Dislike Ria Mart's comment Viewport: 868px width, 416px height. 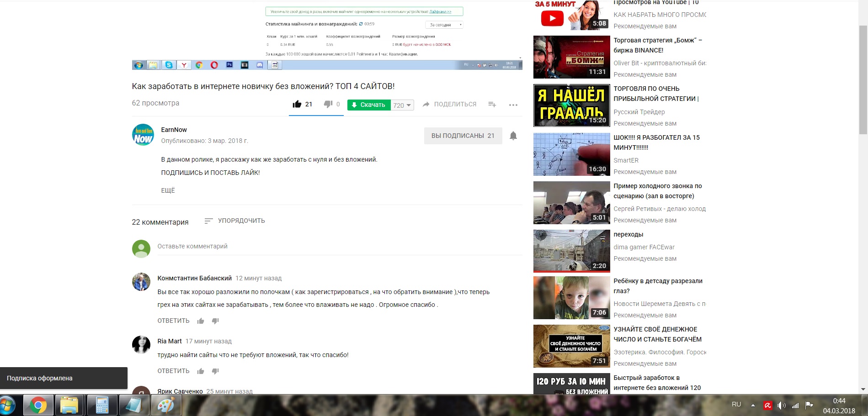pyautogui.click(x=215, y=371)
